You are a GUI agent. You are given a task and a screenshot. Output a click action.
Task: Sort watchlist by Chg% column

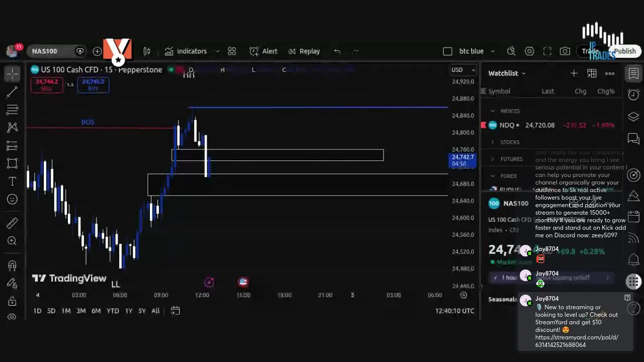[606, 92]
